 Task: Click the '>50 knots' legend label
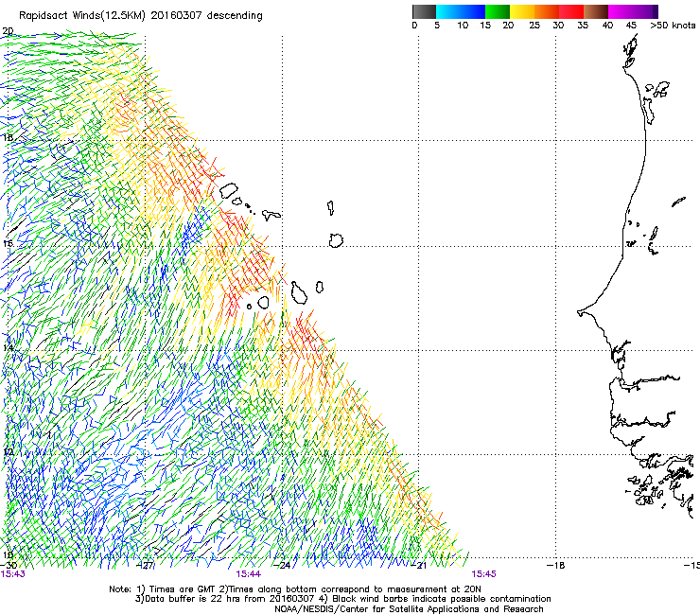673,26
